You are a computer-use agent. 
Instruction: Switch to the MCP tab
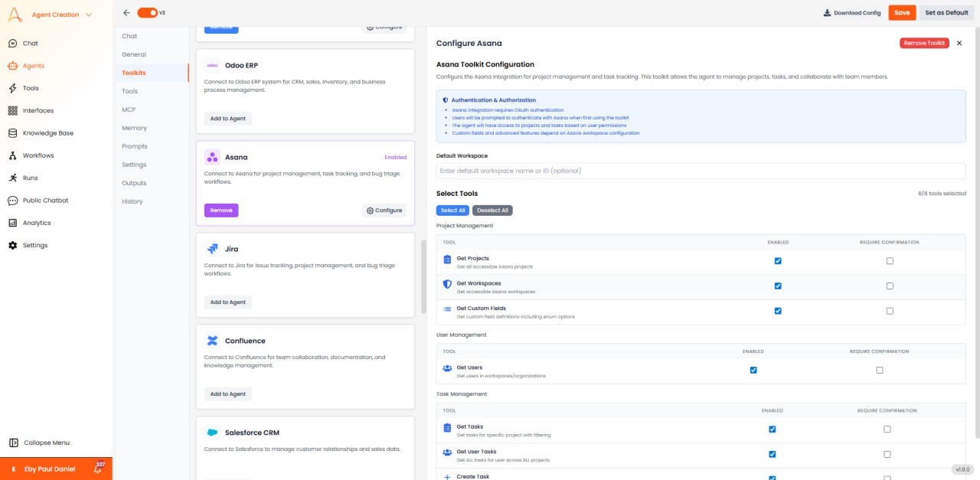coord(127,109)
